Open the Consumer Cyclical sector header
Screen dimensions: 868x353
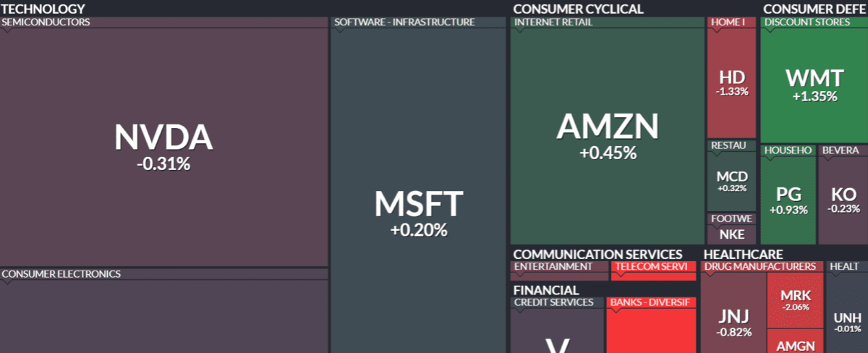point(577,9)
